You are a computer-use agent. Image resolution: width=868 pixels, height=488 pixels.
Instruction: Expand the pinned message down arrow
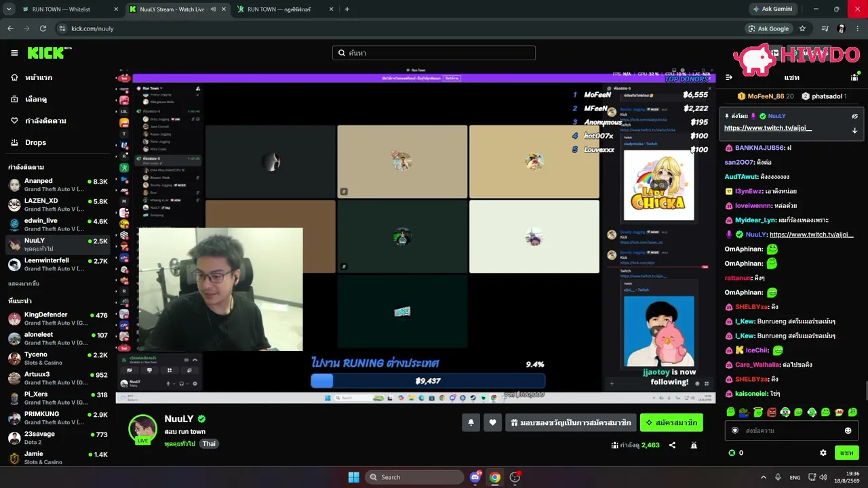pos(854,130)
